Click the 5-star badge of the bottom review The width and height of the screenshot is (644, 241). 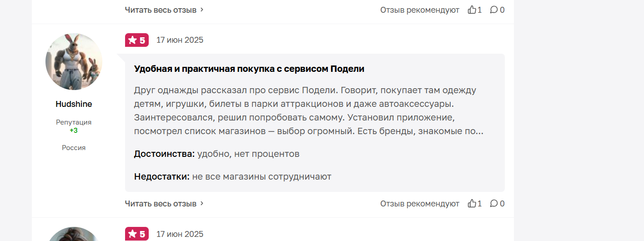(x=137, y=234)
